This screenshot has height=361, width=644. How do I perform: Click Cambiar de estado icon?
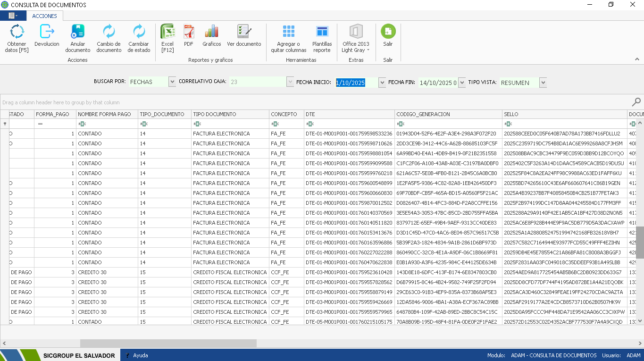tap(139, 32)
